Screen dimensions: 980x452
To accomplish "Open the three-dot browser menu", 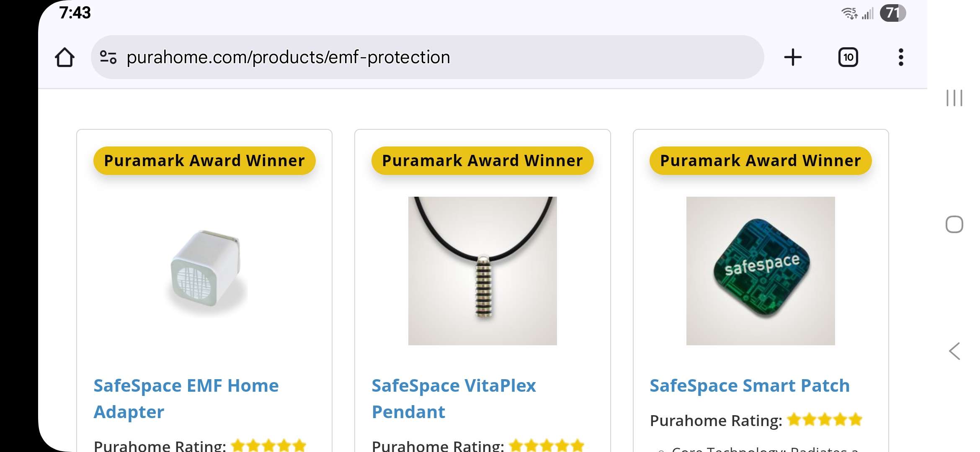I will coord(901,57).
